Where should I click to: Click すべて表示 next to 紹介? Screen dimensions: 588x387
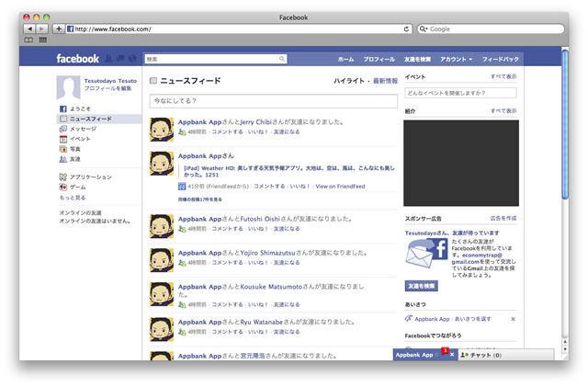(x=503, y=110)
